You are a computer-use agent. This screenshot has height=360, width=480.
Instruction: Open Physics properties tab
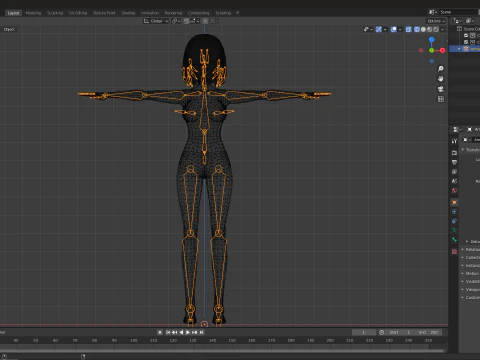454,212
